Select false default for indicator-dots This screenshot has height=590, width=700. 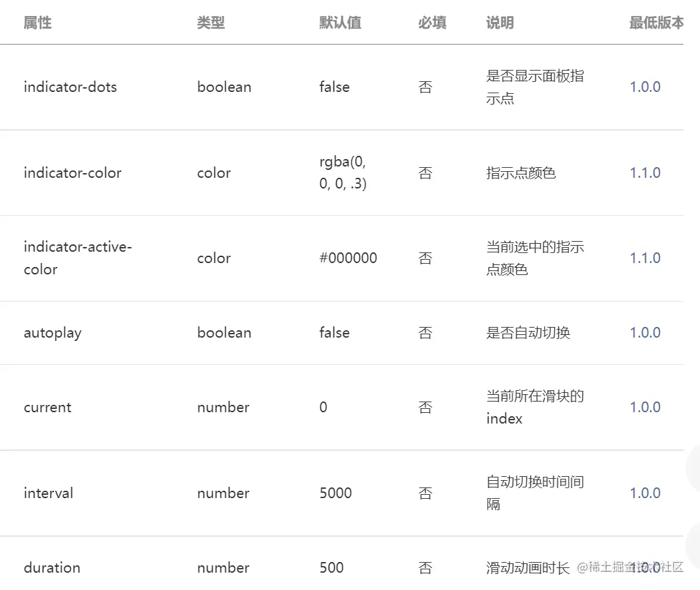335,87
